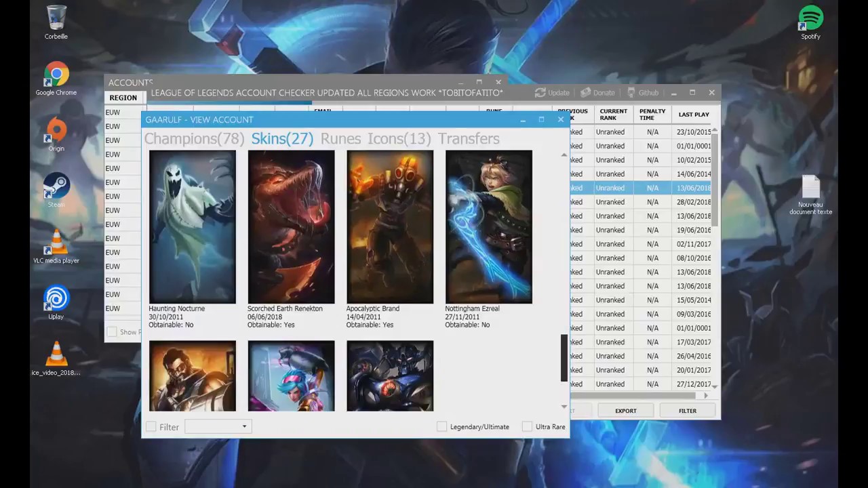This screenshot has height=488, width=868.
Task: Click the account table scroll-right arrow
Action: [x=705, y=395]
